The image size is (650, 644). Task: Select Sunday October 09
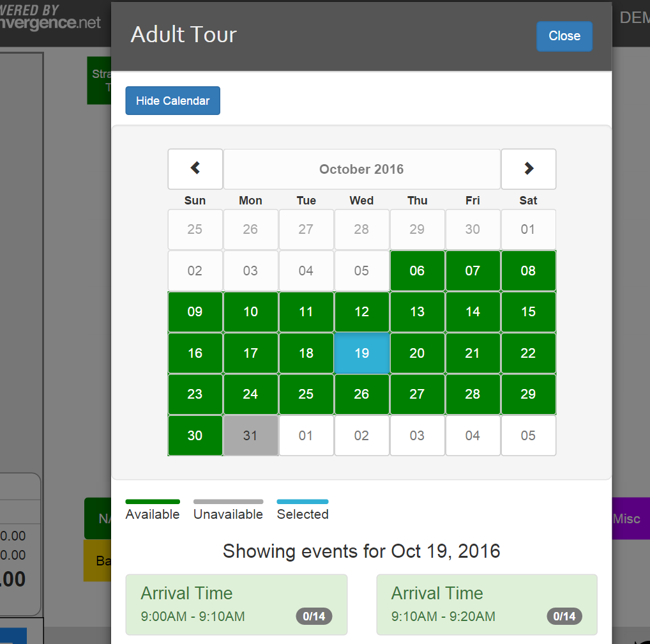tap(195, 312)
